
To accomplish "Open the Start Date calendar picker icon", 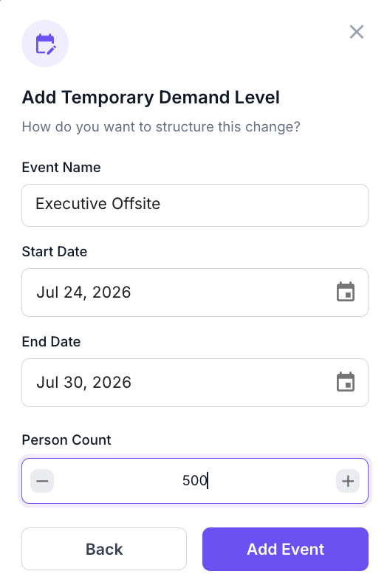I will pyautogui.click(x=346, y=292).
